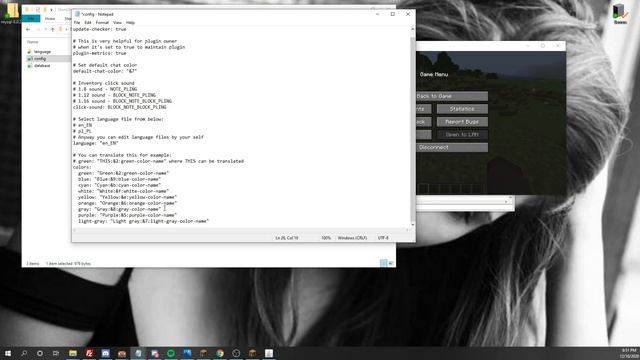Open Notepad View menu
The image size is (640, 360).
tap(117, 23)
